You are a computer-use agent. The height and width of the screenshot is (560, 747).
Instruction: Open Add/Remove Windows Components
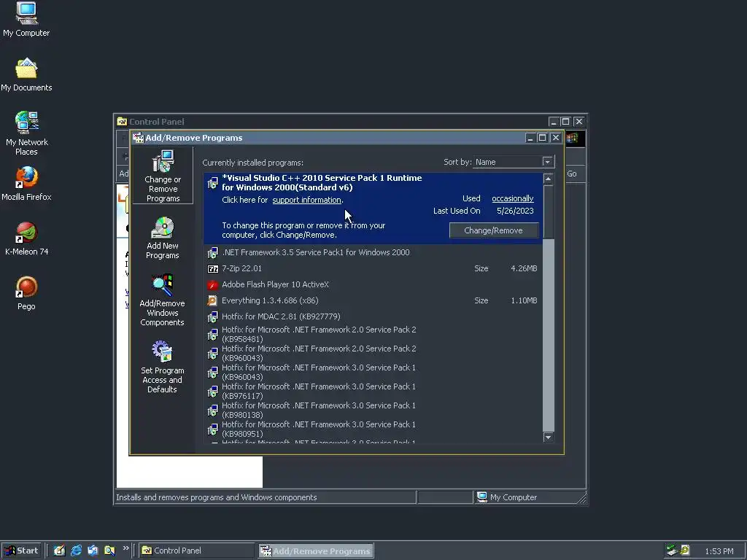(162, 300)
